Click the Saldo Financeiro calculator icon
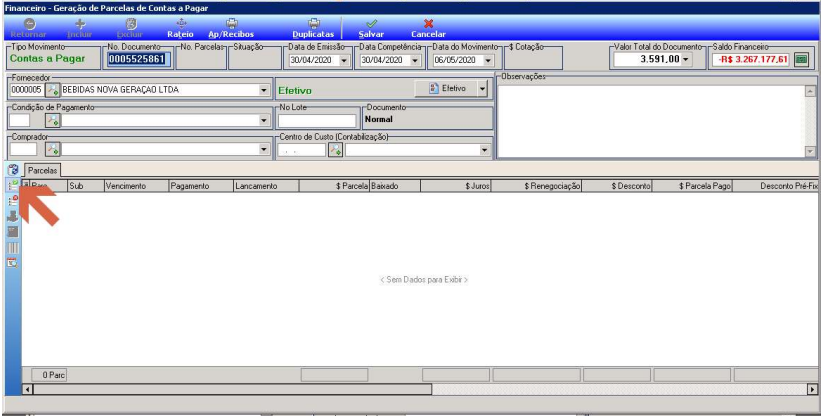Image resolution: width=821 pixels, height=417 pixels. [801, 60]
